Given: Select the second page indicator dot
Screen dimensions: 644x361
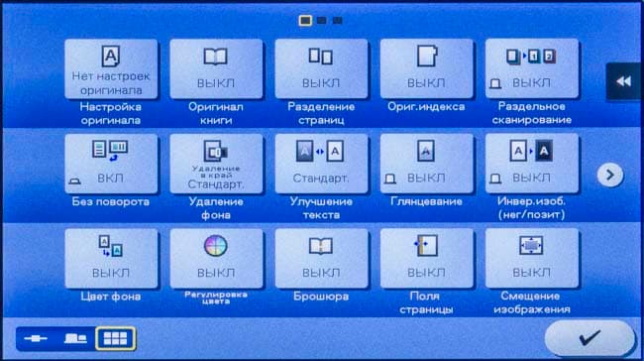Looking at the screenshot, I should 322,20.
